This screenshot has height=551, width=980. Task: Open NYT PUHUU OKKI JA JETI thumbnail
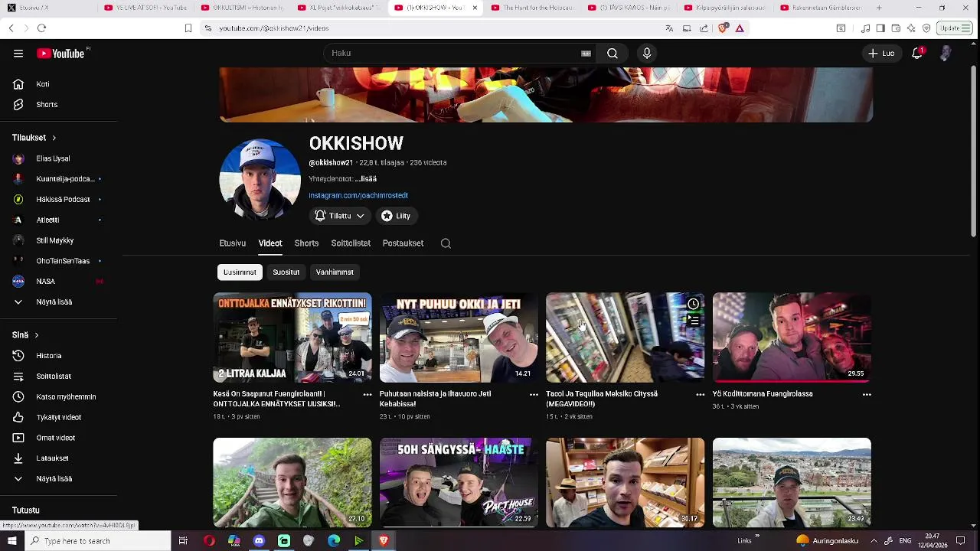pos(459,337)
